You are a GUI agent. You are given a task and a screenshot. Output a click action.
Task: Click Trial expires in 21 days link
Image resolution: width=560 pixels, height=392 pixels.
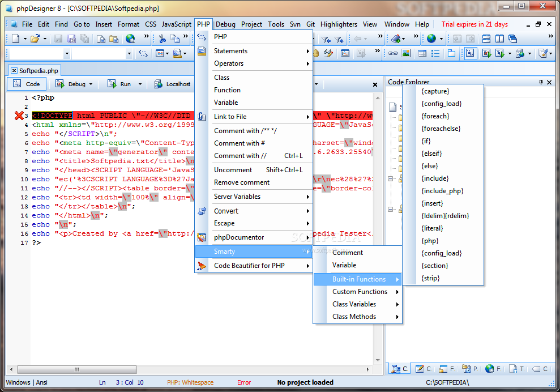click(474, 24)
